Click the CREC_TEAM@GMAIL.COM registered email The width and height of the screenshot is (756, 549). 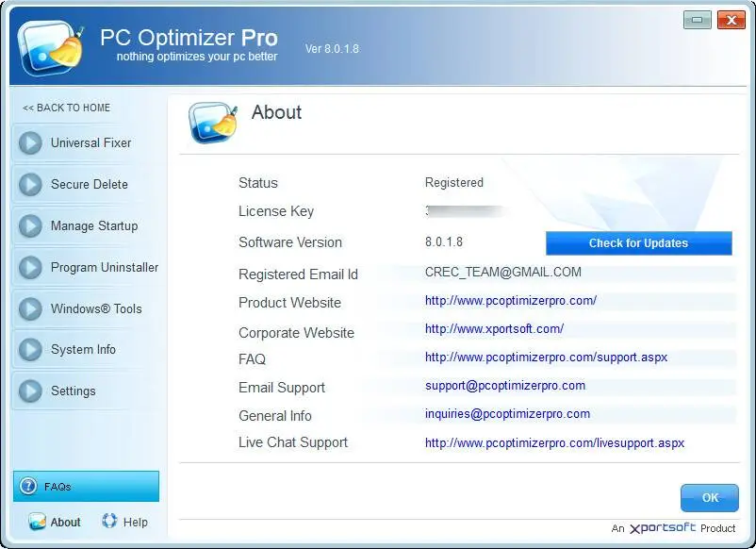502,272
